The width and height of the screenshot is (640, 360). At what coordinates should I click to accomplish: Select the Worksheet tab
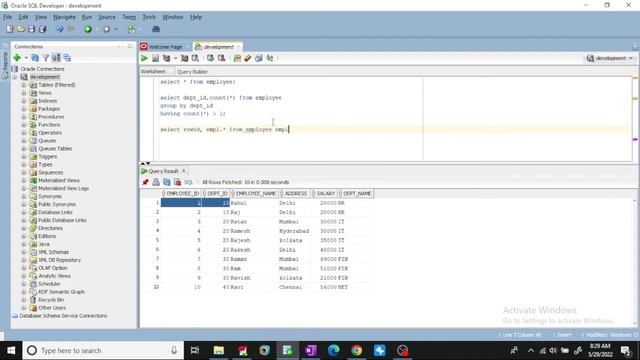(153, 71)
